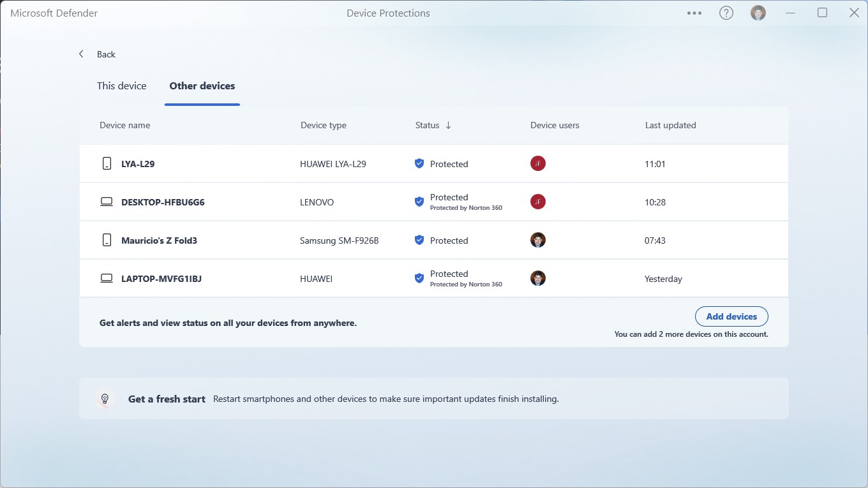Screen dimensions: 868x488
Task: Sort by Last updated column header
Action: [670, 125]
